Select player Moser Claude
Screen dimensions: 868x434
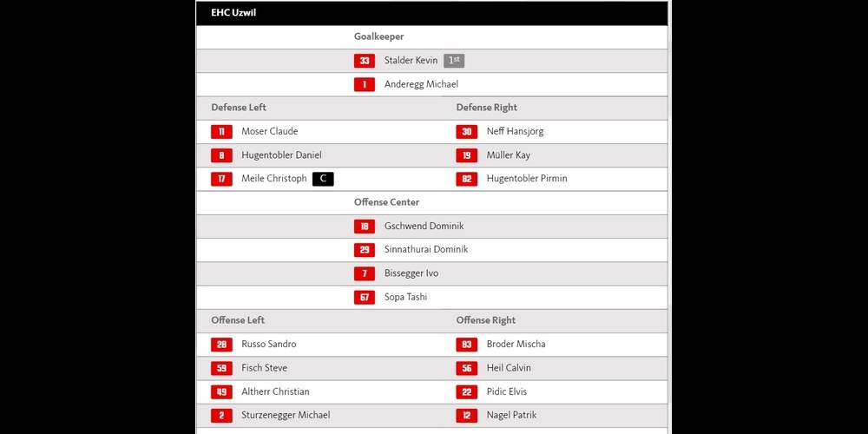(269, 132)
